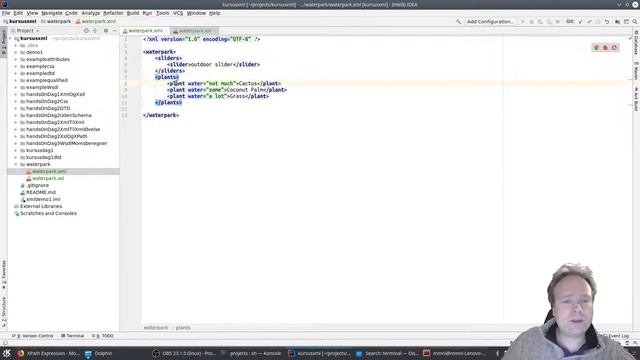Open the File menu
Screen dimensions: 640x360
click(x=6, y=13)
